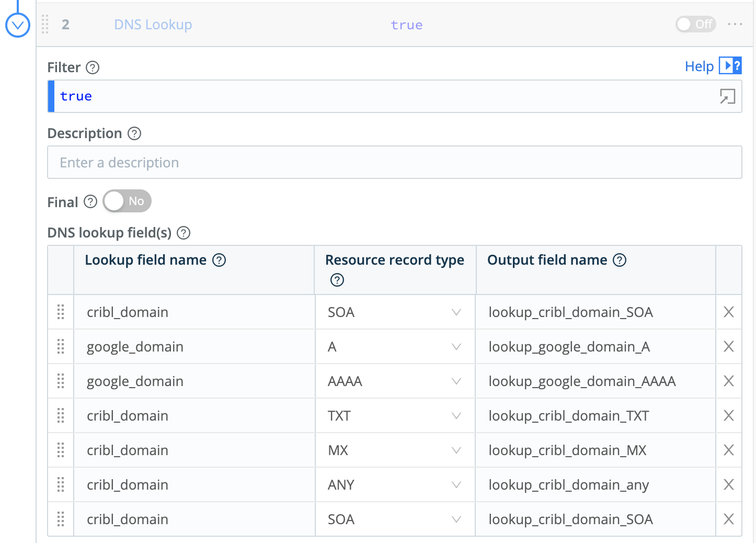This screenshot has width=756, height=543.
Task: Open the Filter help tooltip
Action: [x=93, y=67]
